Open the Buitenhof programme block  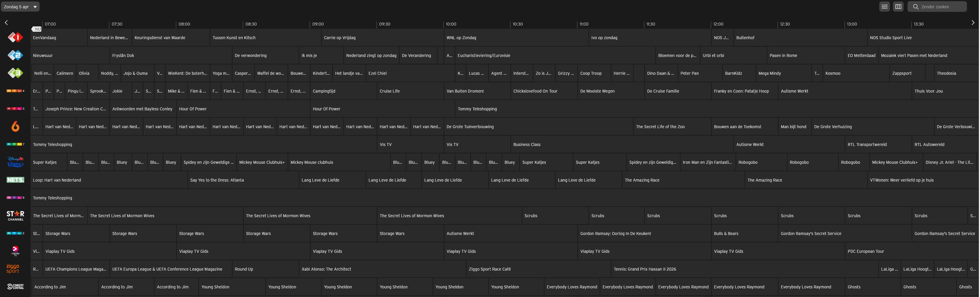coord(801,38)
